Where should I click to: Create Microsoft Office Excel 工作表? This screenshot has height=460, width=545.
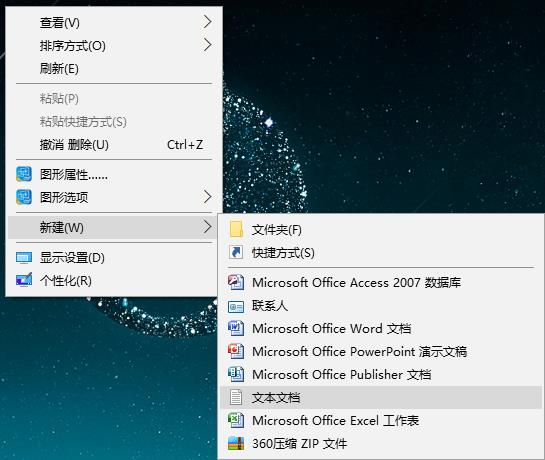pyautogui.click(x=381, y=420)
